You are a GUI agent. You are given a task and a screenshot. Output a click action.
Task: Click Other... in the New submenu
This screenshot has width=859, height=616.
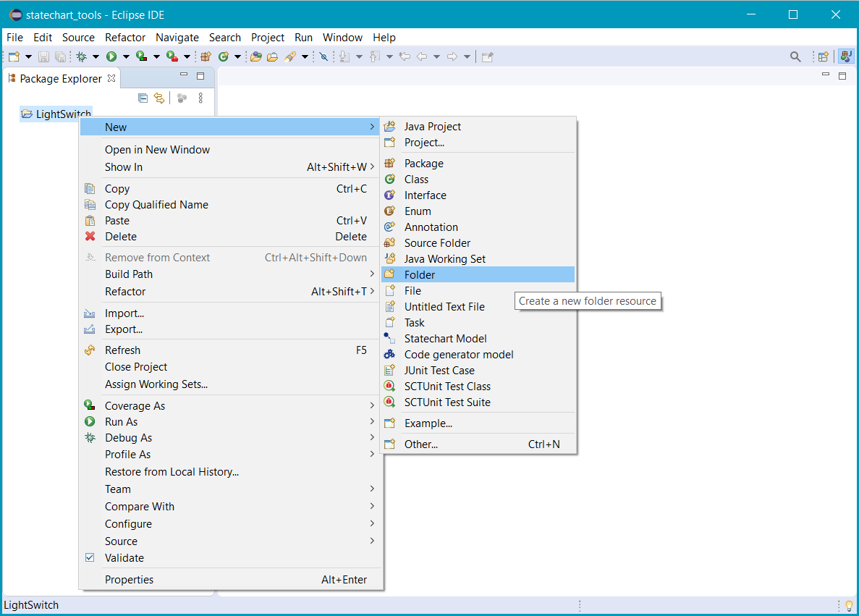click(478, 444)
